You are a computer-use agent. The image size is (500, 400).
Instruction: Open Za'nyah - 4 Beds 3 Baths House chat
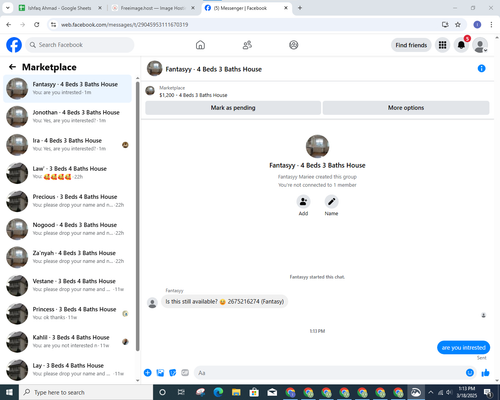(67, 257)
